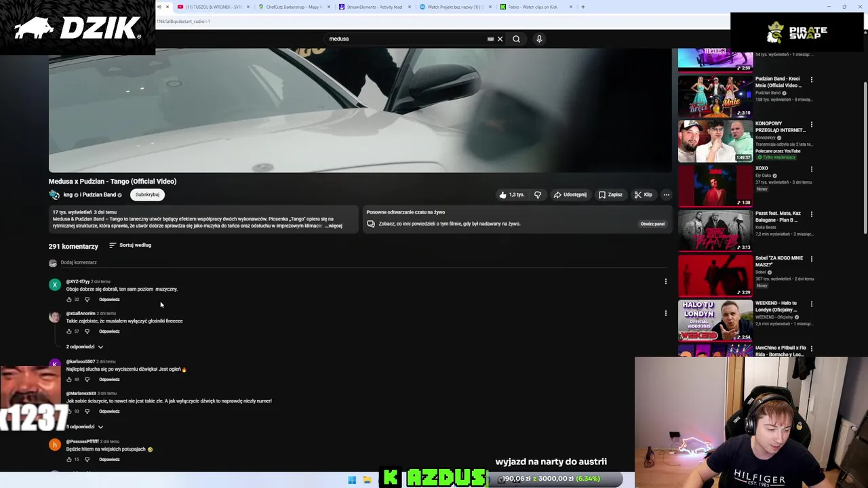Open File Explorer from taskbar
Viewport: 868px width, 488px height.
[367, 480]
